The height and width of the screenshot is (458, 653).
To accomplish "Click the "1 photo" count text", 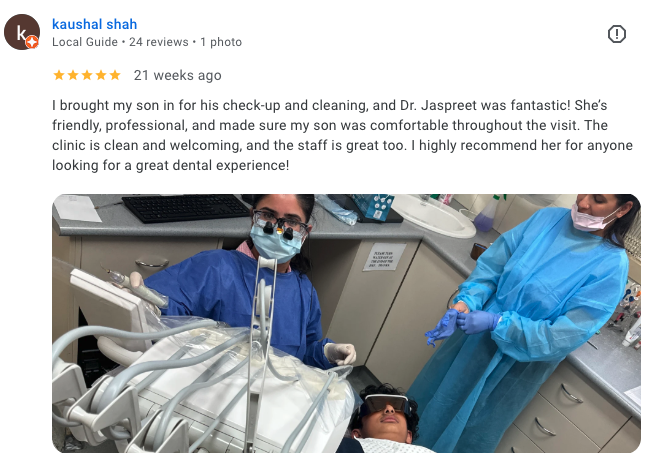I will click(x=221, y=42).
